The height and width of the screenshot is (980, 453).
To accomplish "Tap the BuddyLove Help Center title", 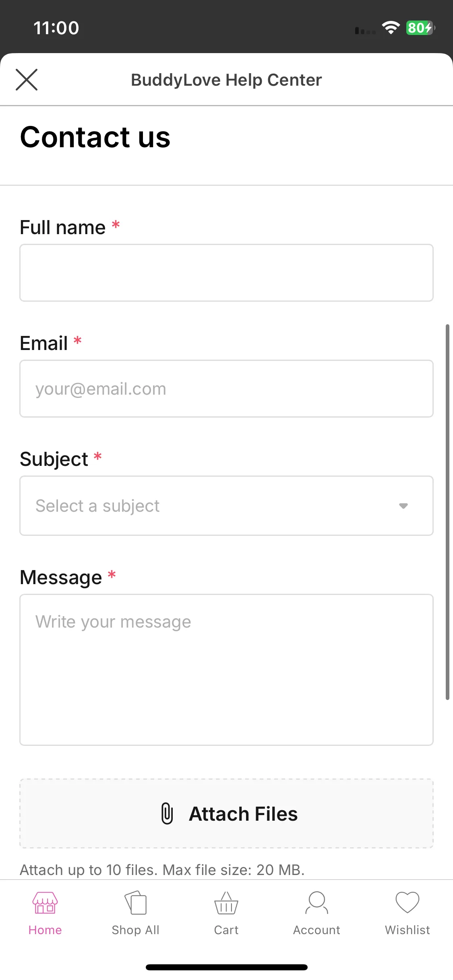I will [x=226, y=80].
